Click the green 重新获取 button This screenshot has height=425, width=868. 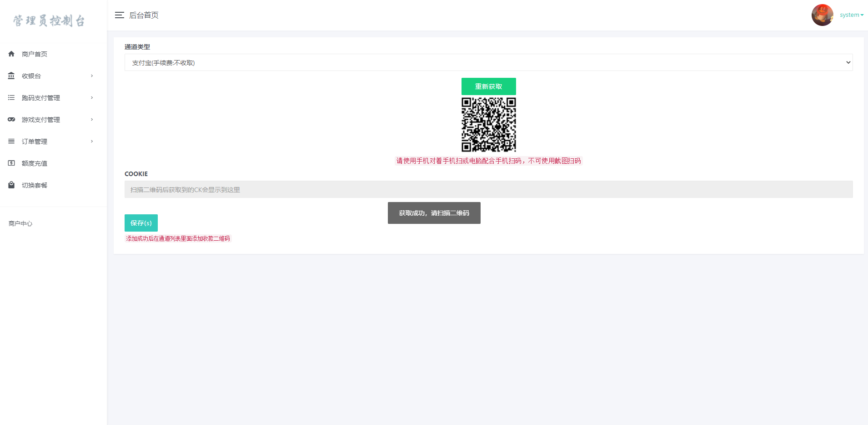point(488,86)
